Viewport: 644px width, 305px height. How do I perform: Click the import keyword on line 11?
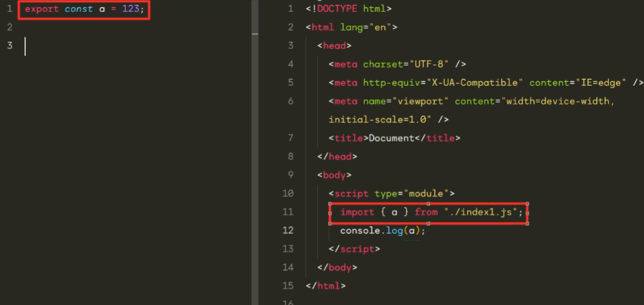point(357,212)
